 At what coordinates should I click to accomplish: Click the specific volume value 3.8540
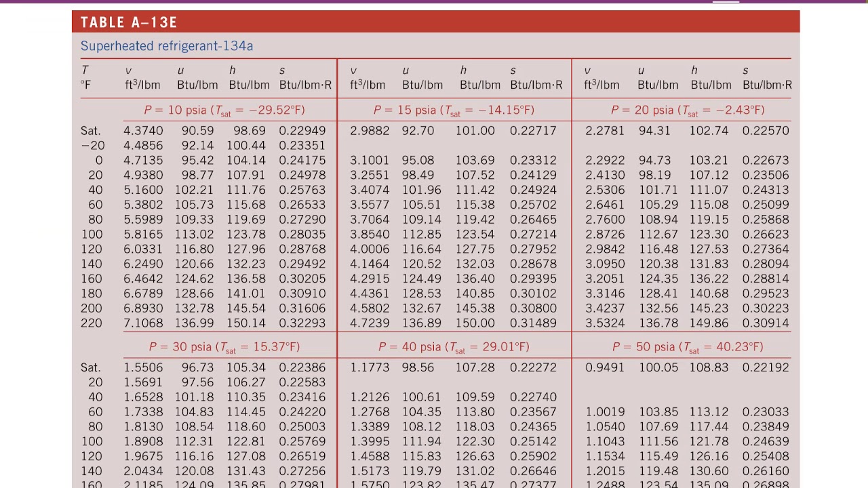[370, 234]
